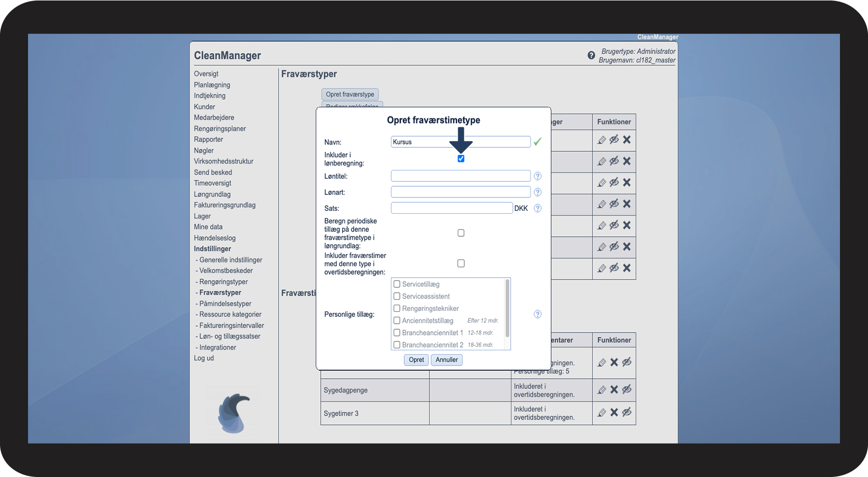This screenshot has height=477, width=868.
Task: Cancel the dialog with Annuller
Action: tap(447, 360)
